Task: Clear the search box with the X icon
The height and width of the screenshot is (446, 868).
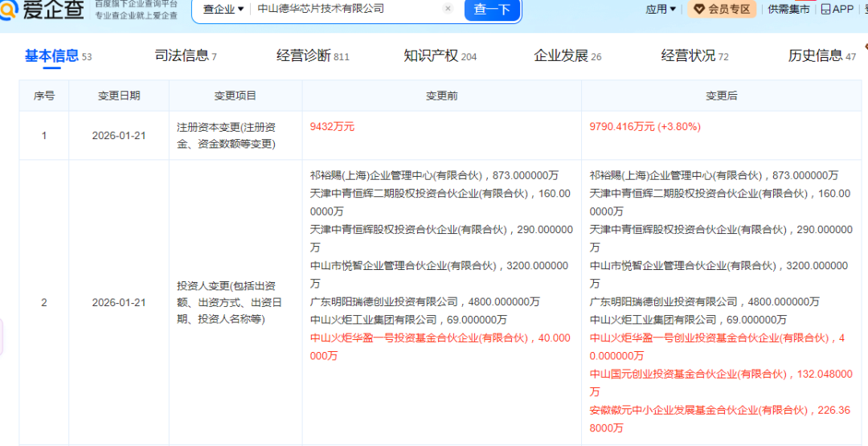Action: pos(448,9)
